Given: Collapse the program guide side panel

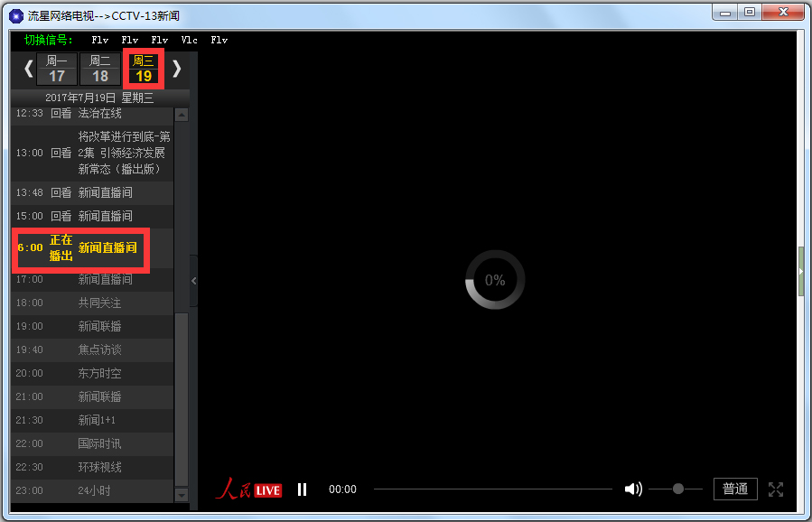Looking at the screenshot, I should tap(193, 281).
